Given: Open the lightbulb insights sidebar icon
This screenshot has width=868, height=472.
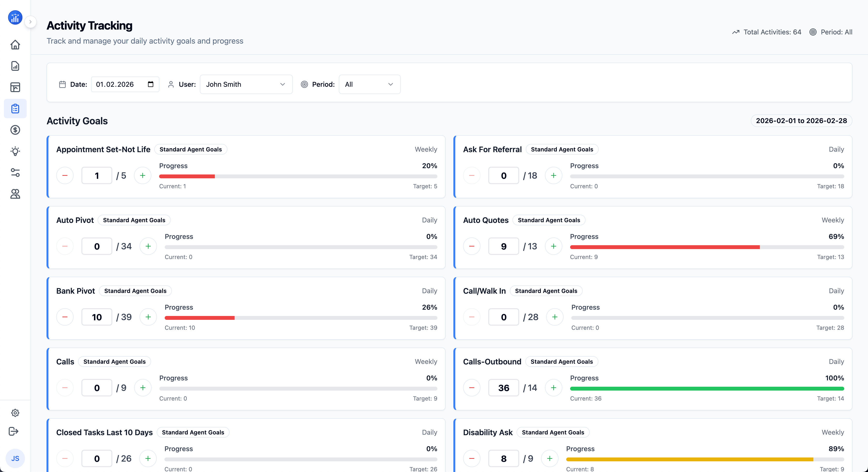Looking at the screenshot, I should [15, 151].
